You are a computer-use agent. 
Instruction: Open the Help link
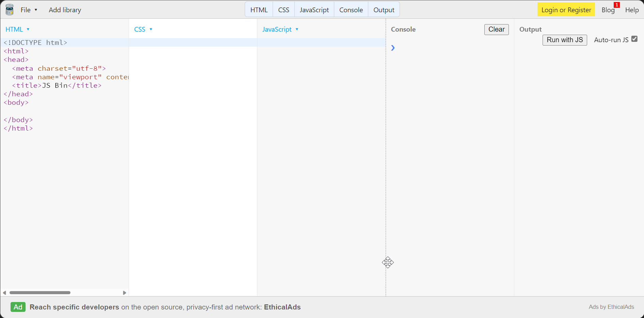click(632, 10)
